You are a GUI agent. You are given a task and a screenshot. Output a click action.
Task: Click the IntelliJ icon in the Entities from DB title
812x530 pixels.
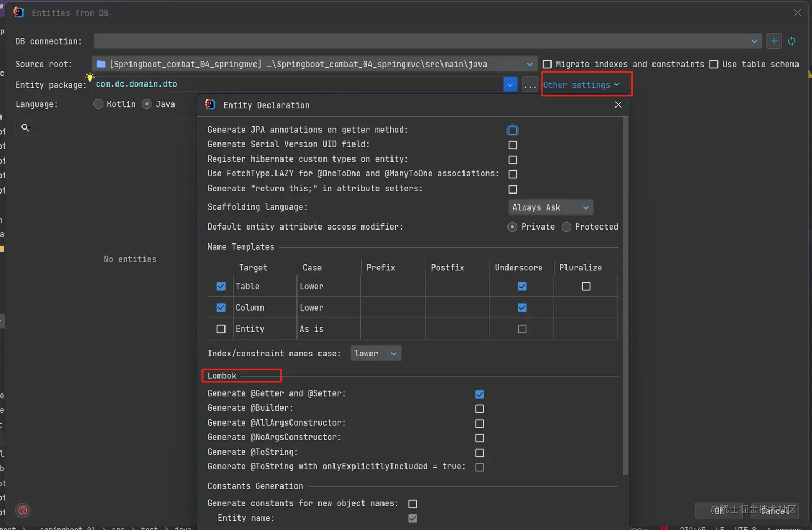pos(19,12)
